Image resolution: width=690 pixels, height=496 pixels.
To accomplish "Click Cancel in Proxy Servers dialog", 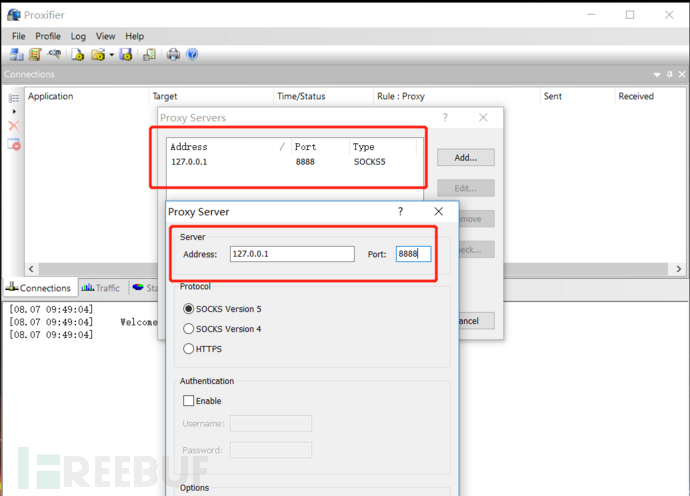I will click(476, 321).
